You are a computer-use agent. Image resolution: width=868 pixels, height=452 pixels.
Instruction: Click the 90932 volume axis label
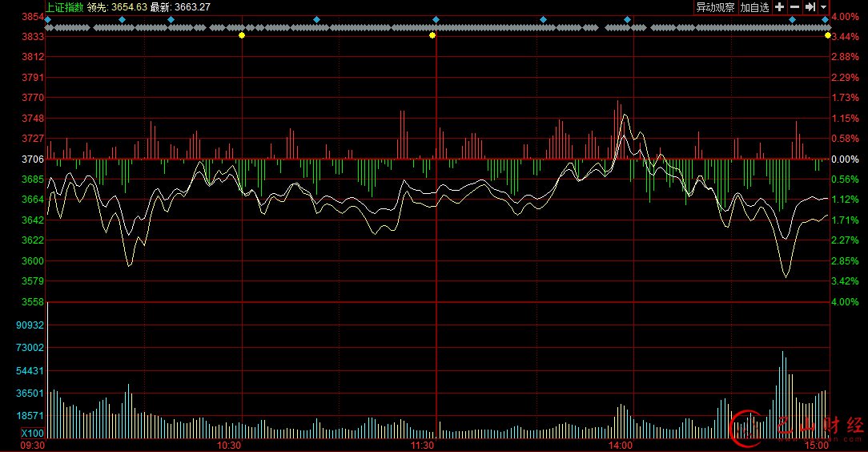pos(30,325)
